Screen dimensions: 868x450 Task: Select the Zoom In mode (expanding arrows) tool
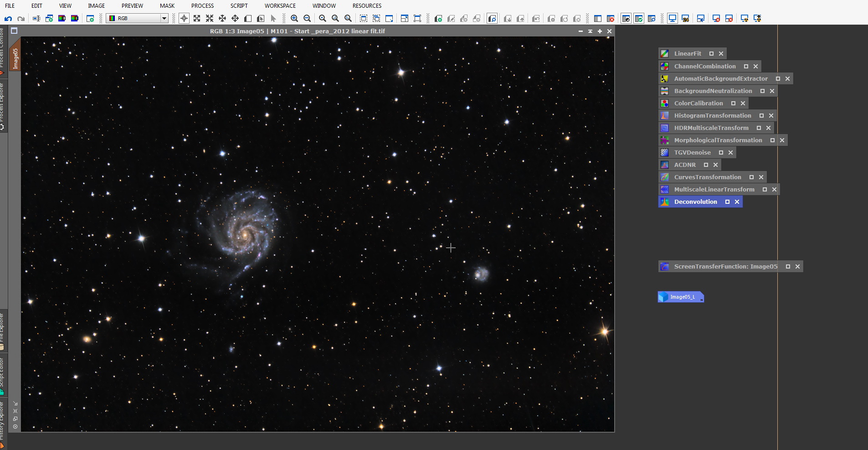(197, 18)
